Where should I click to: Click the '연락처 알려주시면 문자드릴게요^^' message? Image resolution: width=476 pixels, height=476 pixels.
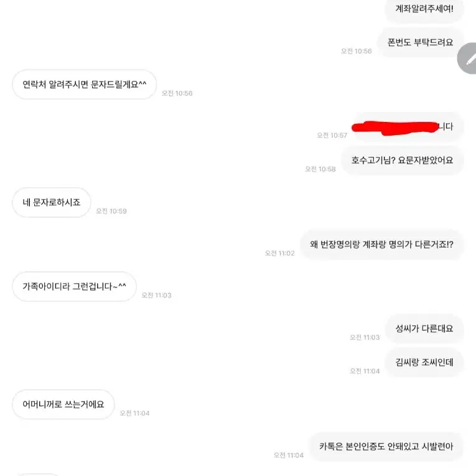(85, 85)
